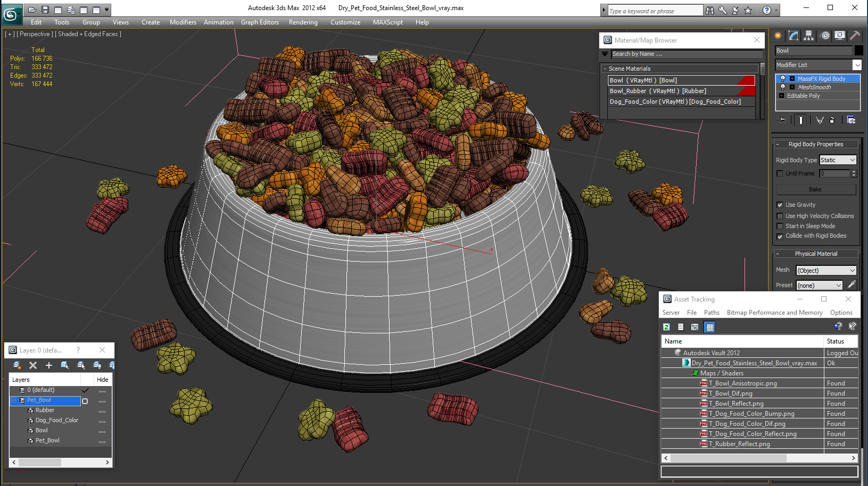Open the quick access toolbar customize arrow
The height and width of the screenshot is (486, 868).
click(x=107, y=10)
